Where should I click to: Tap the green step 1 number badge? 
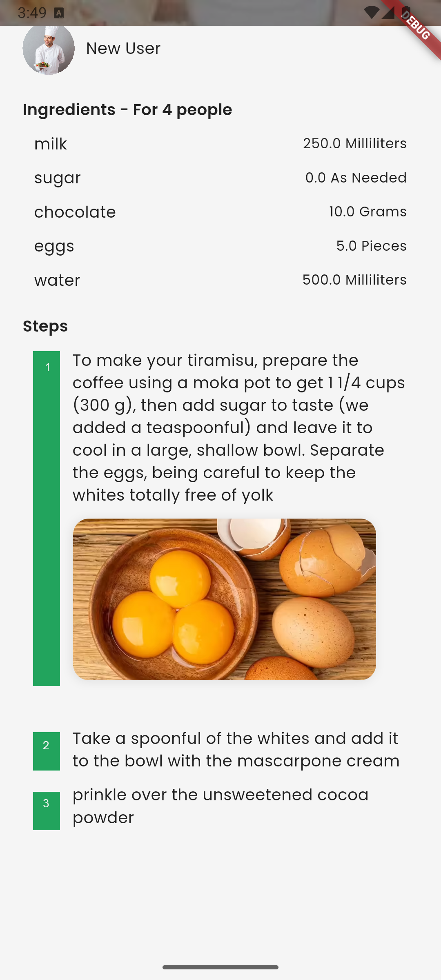coord(47,518)
